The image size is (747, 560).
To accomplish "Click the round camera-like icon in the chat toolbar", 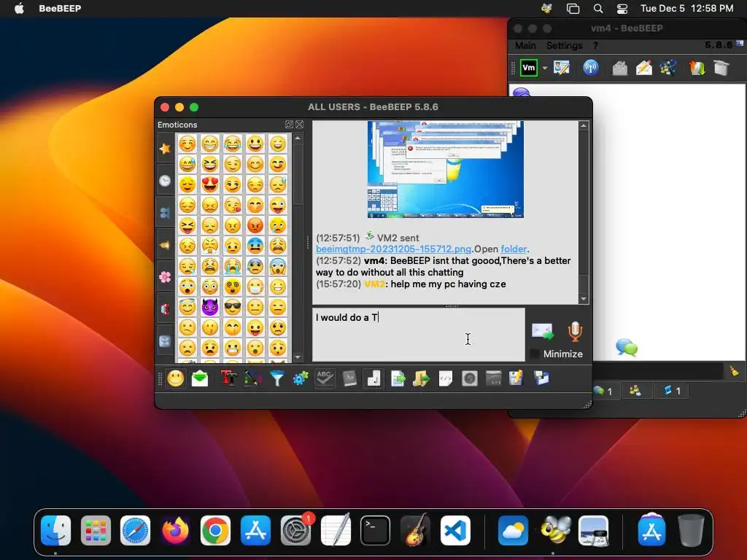I will tap(469, 378).
